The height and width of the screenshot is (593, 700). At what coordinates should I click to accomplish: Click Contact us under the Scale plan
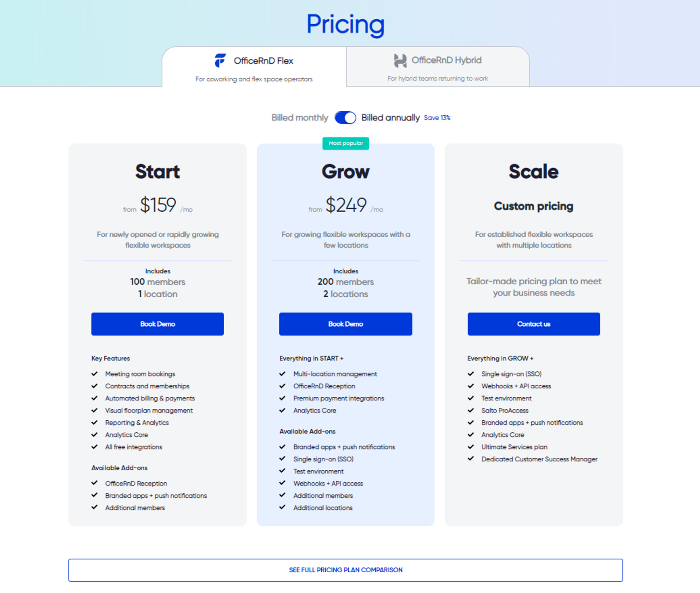point(533,324)
